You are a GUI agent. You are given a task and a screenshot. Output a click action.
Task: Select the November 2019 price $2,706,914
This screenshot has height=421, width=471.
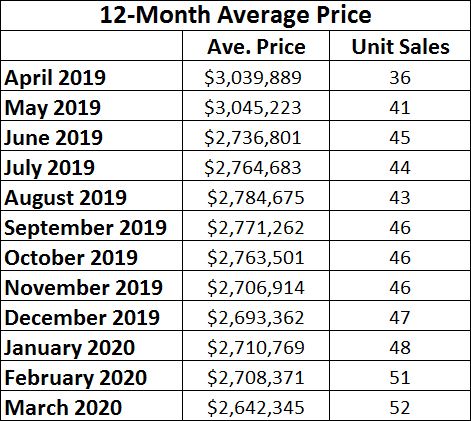(256, 286)
